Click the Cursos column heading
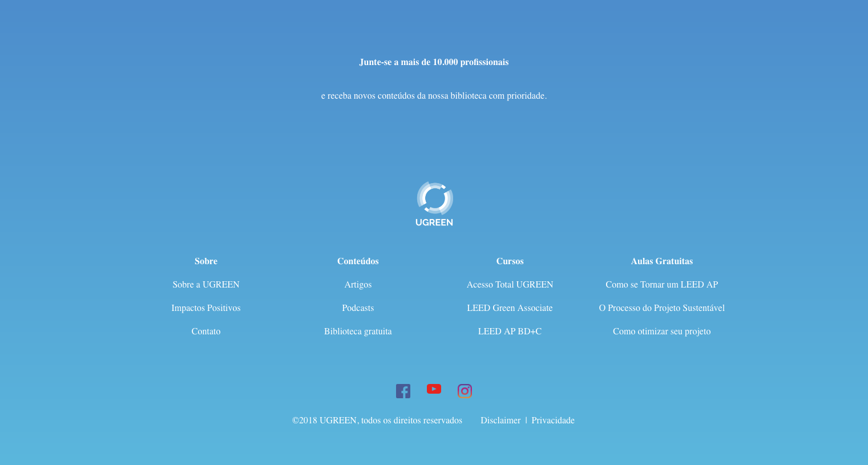Screen dimensions: 868x465 [510, 261]
